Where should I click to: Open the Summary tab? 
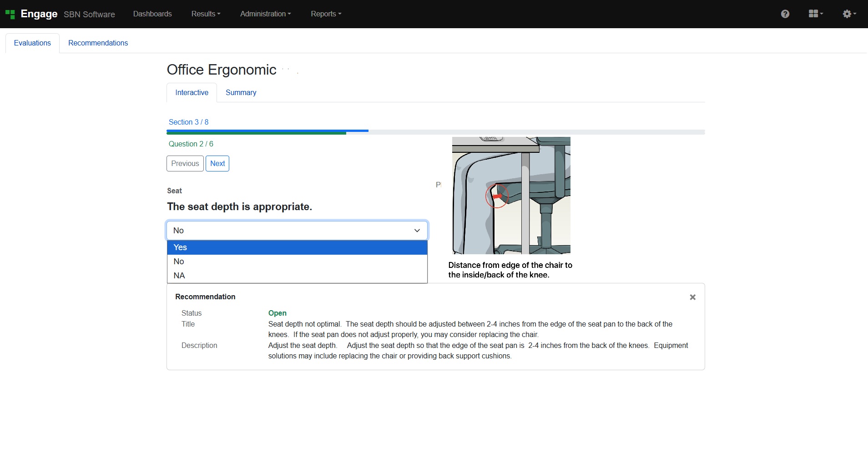241,92
